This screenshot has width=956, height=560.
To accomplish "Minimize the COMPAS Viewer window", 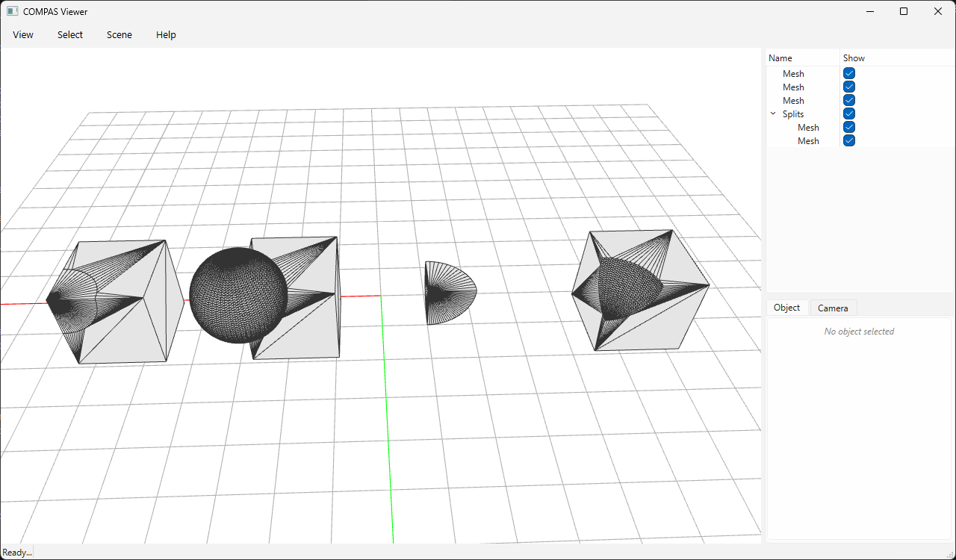I will tap(870, 11).
